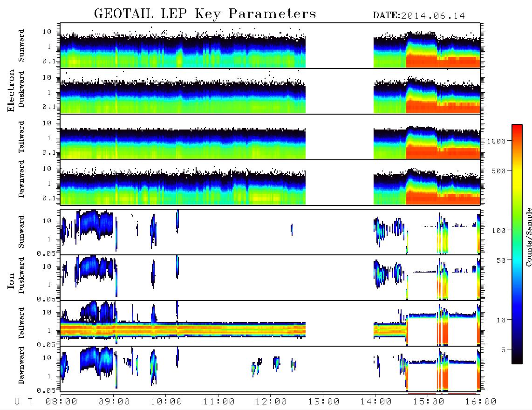Click the GEOTAIL LEP Key Parameters title
Image resolution: width=532 pixels, height=410 pixels.
205,14
